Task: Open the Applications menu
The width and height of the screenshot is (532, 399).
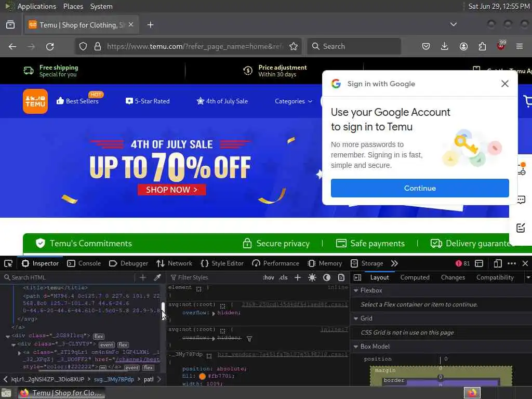Action: coord(37,6)
